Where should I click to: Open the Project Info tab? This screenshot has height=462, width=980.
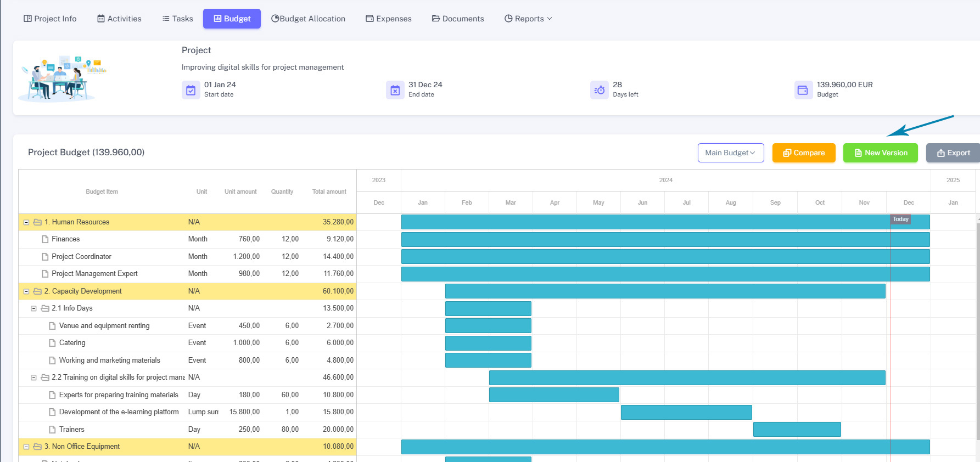click(50, 19)
